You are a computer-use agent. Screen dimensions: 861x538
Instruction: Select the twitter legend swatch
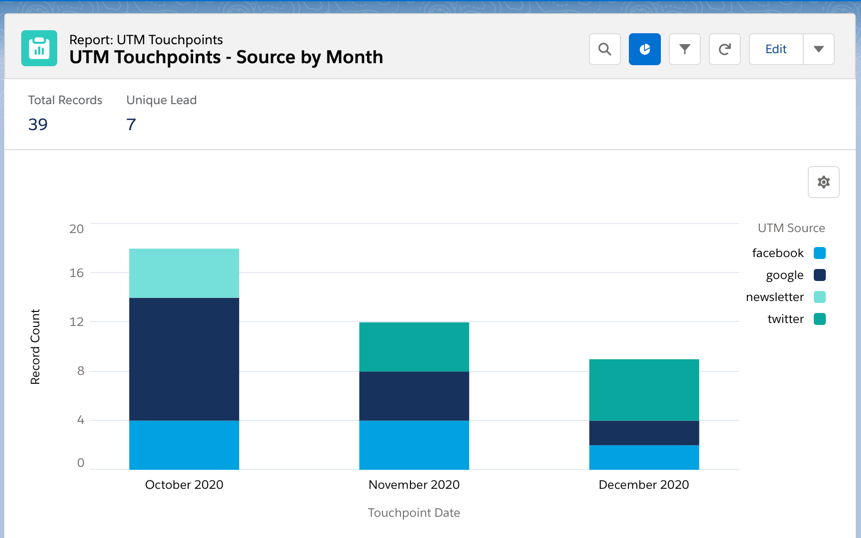(819, 319)
